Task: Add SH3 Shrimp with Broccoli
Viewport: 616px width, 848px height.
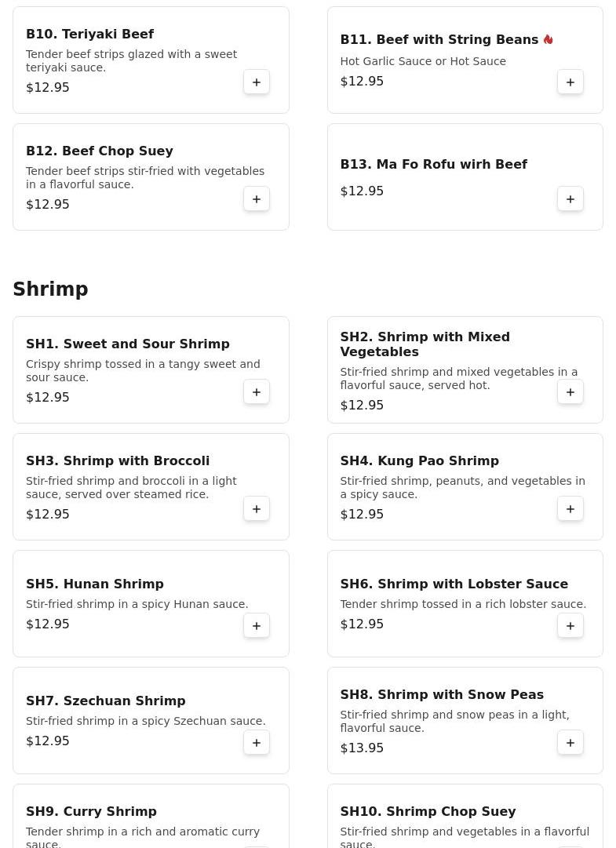Action: point(257,509)
